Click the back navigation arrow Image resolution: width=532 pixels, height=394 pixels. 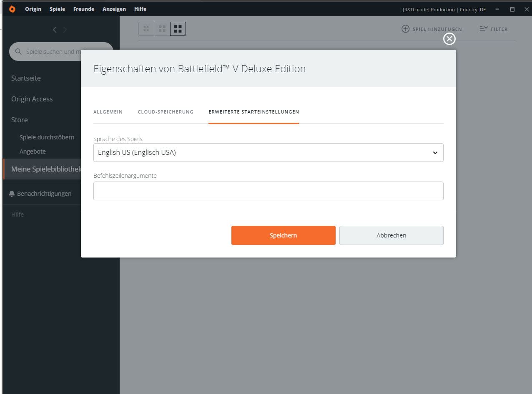tap(55, 29)
